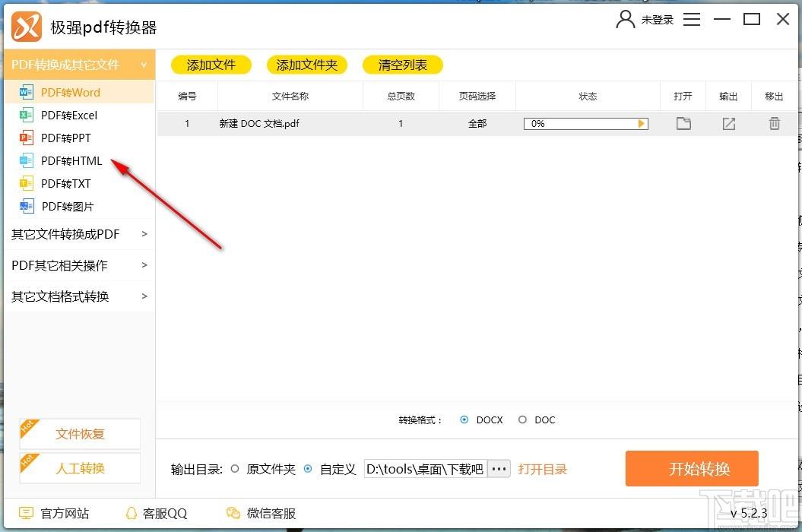Screen dimensions: 802x532
Task: Select PDF转Excel in the sidebar
Action: pyautogui.click(x=69, y=116)
